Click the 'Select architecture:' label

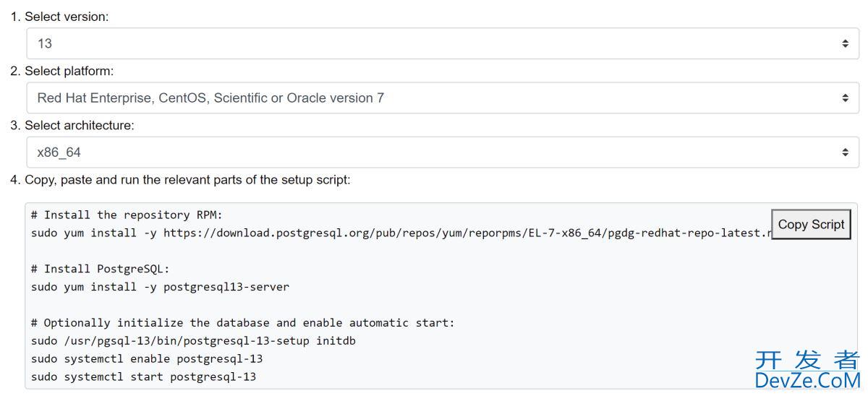(80, 125)
